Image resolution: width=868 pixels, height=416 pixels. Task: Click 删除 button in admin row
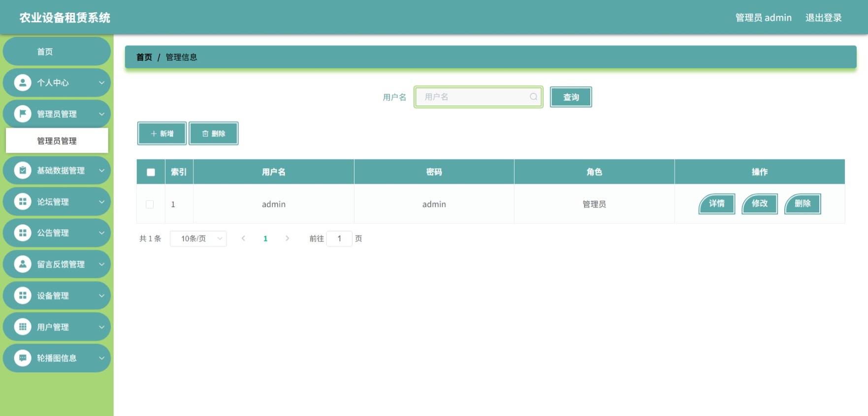(x=803, y=204)
